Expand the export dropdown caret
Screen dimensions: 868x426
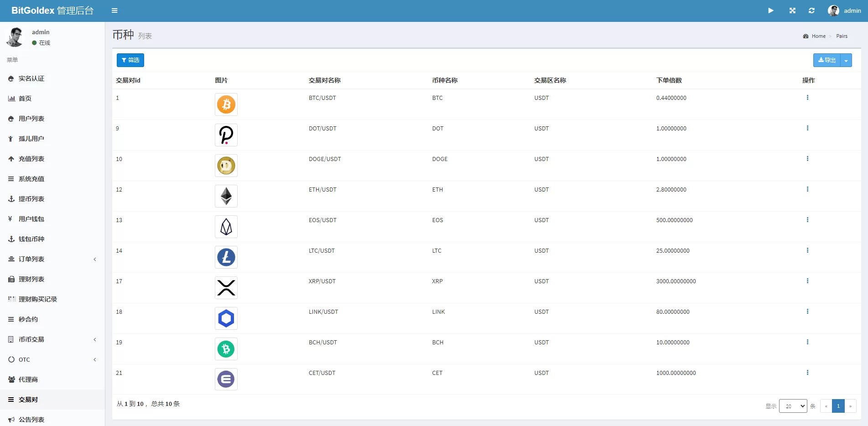(846, 60)
